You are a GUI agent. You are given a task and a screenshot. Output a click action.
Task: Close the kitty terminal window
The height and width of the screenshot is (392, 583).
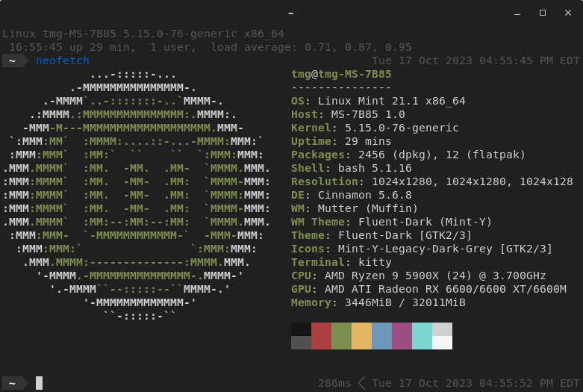click(568, 13)
